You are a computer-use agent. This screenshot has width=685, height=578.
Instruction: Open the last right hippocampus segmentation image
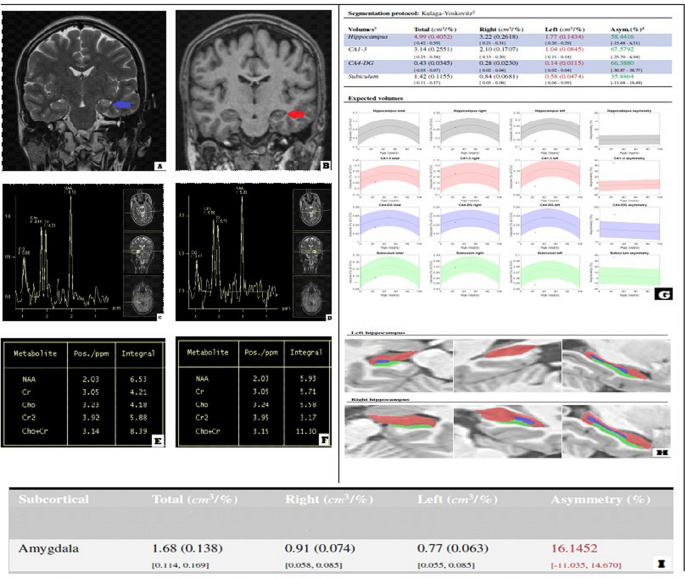[616, 431]
